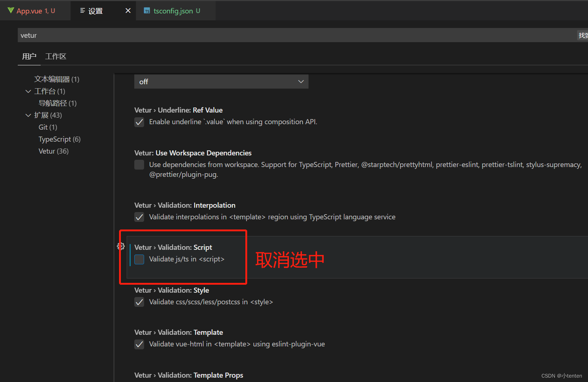Collapse the 扩展 (43) tree chevron
The height and width of the screenshot is (382, 588).
[x=28, y=115]
